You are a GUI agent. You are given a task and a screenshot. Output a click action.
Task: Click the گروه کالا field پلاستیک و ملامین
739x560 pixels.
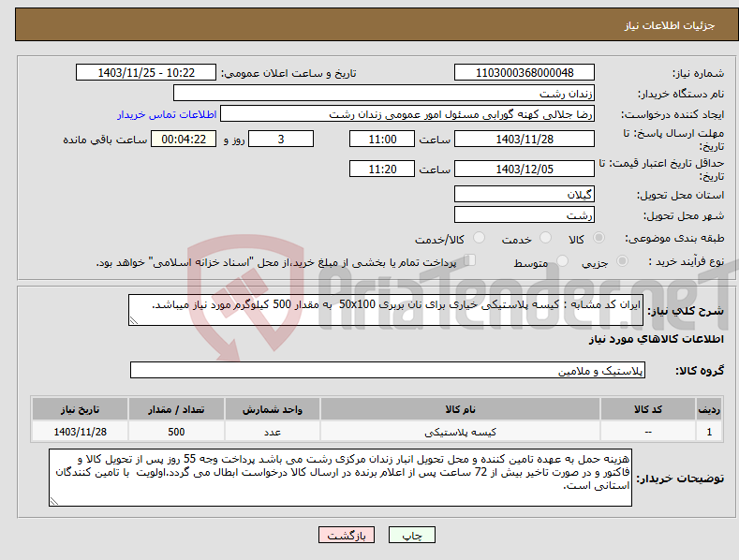tap(388, 370)
